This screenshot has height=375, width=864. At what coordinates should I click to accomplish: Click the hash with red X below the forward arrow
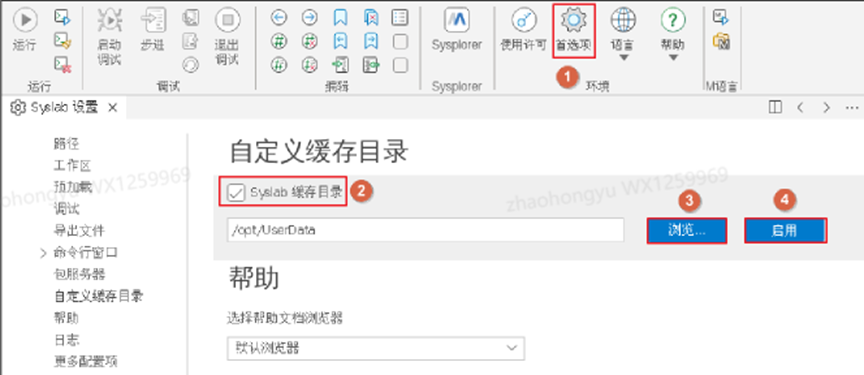click(x=310, y=41)
